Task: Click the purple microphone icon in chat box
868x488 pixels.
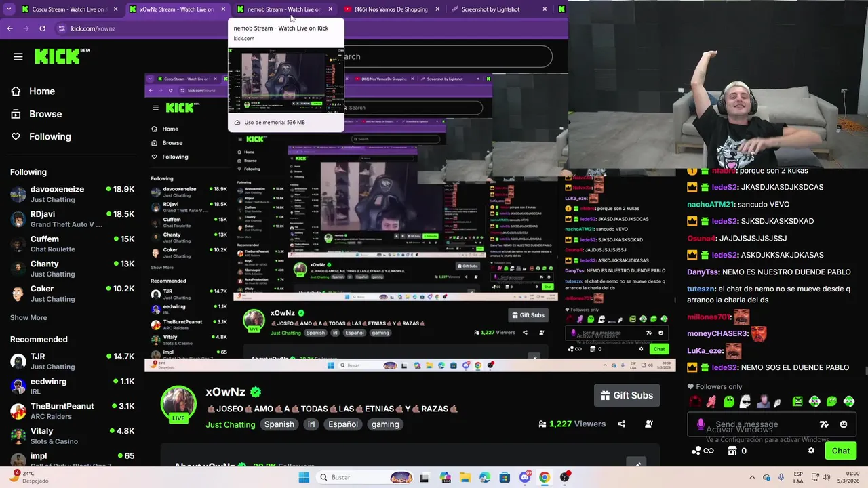Action: [701, 424]
